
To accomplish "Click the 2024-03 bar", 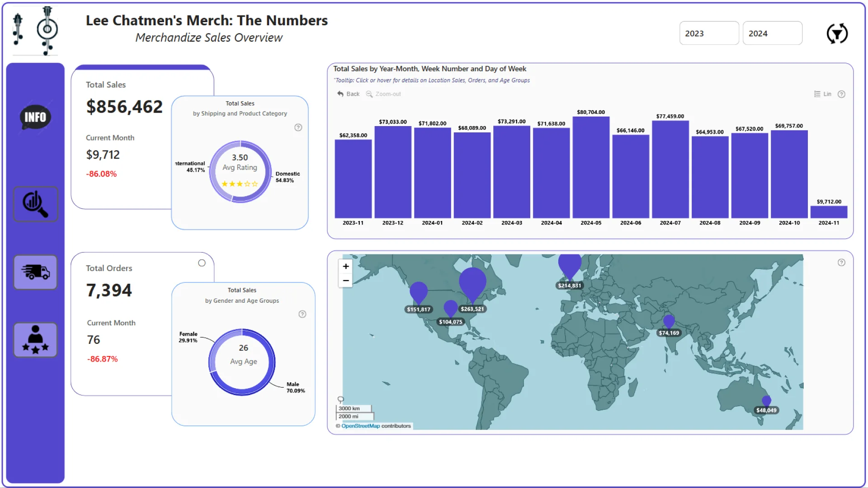I will [512, 172].
